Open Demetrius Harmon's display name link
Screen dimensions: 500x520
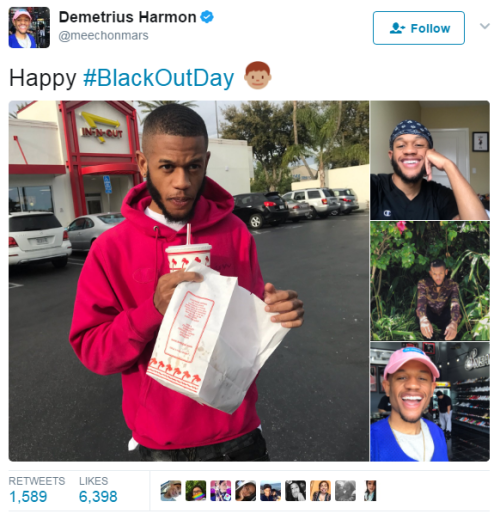[127, 17]
